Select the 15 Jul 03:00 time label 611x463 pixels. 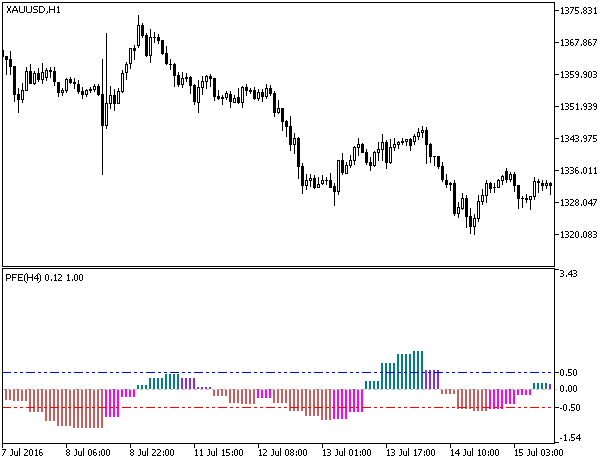pos(539,453)
